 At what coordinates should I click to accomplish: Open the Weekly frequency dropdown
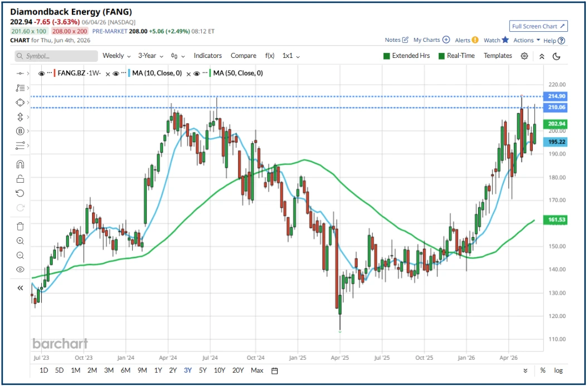coord(116,56)
